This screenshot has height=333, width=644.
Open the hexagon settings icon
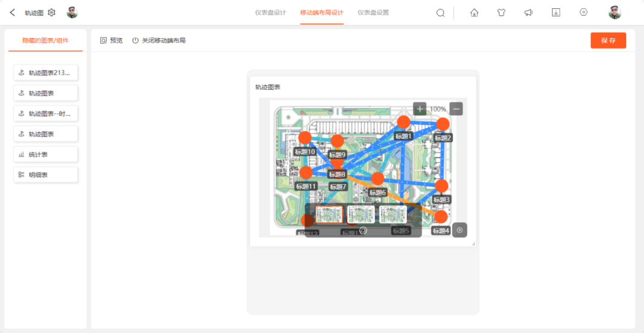583,13
